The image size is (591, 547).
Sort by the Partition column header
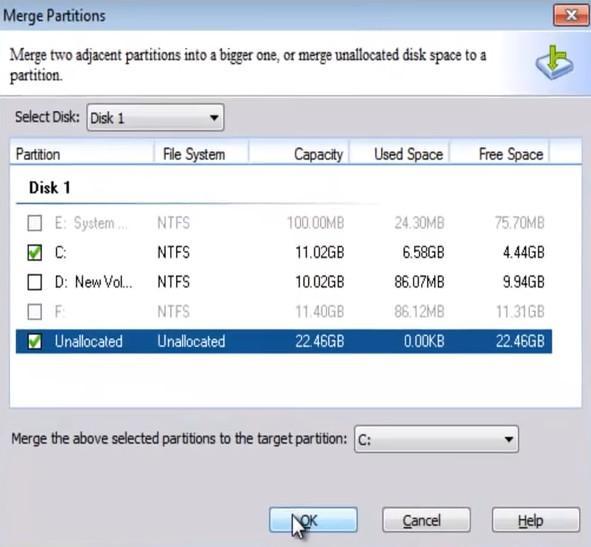(x=82, y=154)
